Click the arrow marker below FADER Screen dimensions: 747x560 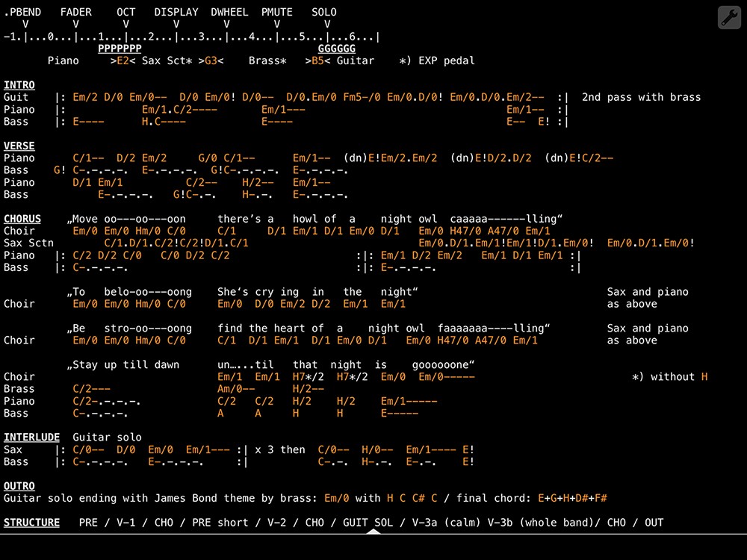coord(75,24)
